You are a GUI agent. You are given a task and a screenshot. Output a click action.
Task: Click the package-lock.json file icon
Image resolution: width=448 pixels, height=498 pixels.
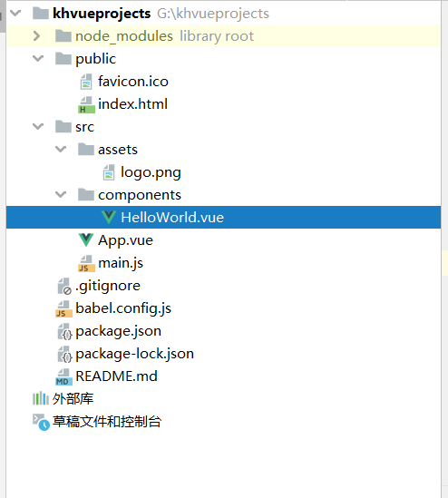pos(64,354)
